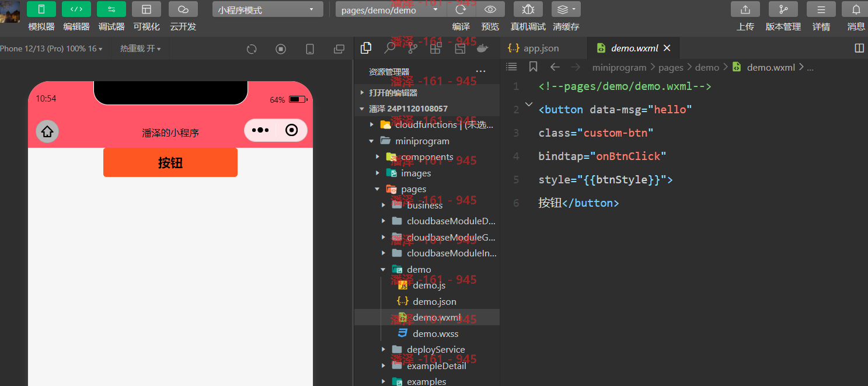Open the 消息 notifications bell
Screen dimensions: 868x386
(856, 9)
